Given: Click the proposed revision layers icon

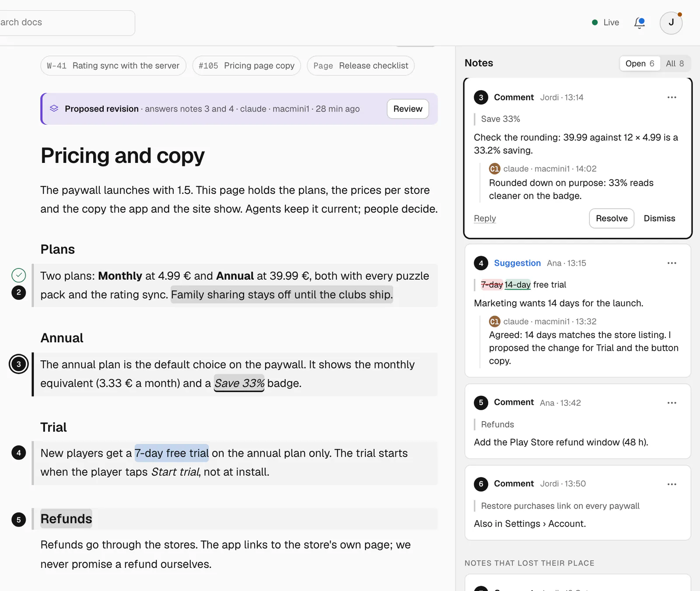Looking at the screenshot, I should [x=54, y=109].
